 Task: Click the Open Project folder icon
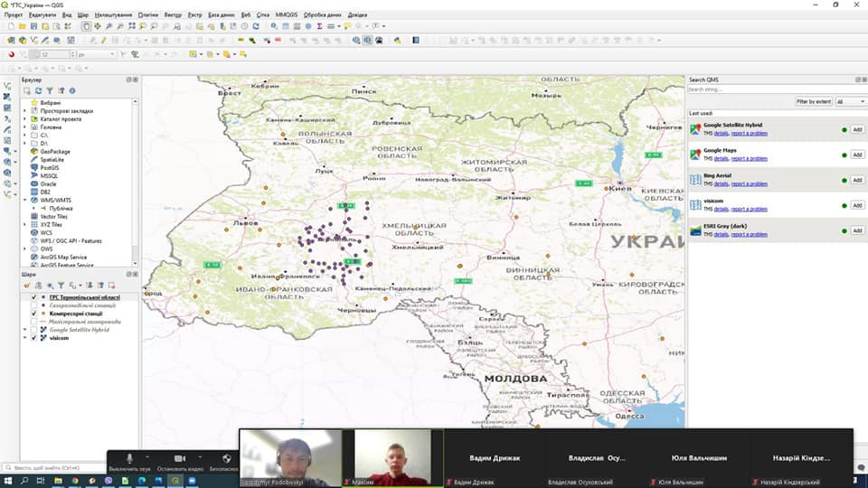point(22,26)
